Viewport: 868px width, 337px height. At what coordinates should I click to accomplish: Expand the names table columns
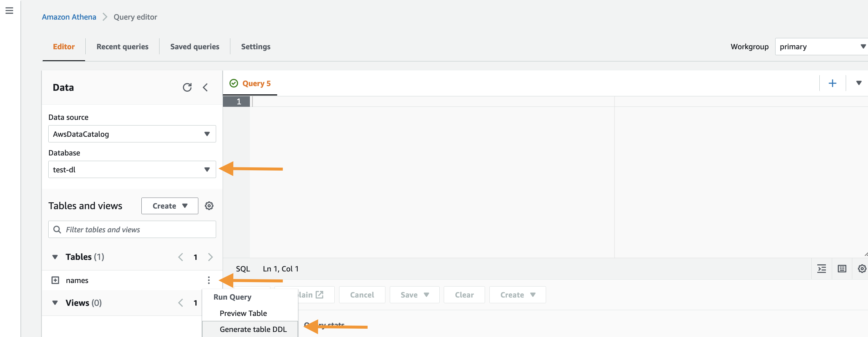(55, 280)
